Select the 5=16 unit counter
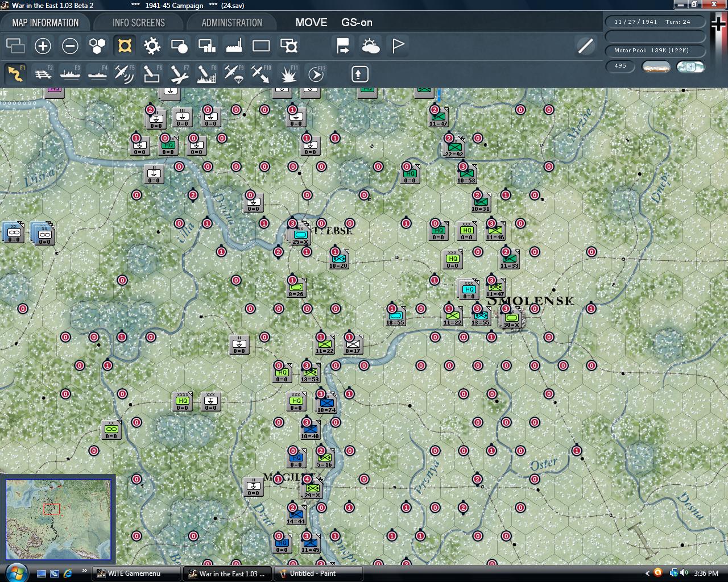This screenshot has width=728, height=582. click(324, 459)
